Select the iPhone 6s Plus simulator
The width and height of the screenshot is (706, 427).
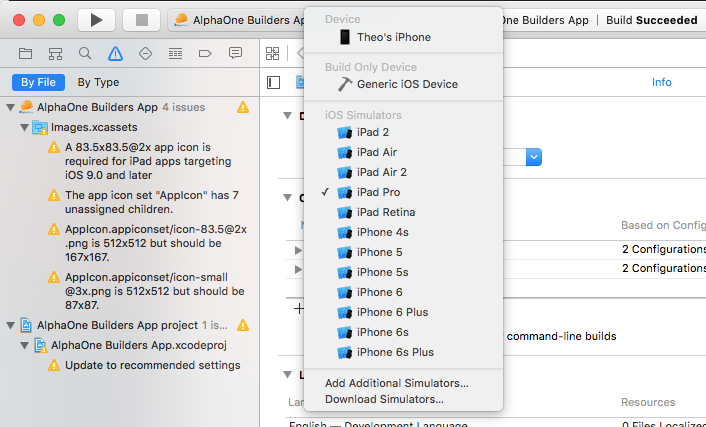pyautogui.click(x=403, y=352)
